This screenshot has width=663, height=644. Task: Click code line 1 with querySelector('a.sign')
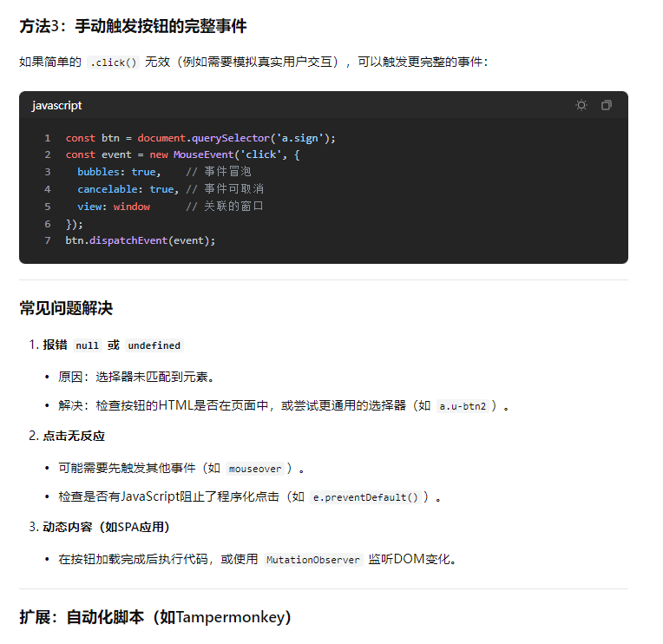pos(200,138)
